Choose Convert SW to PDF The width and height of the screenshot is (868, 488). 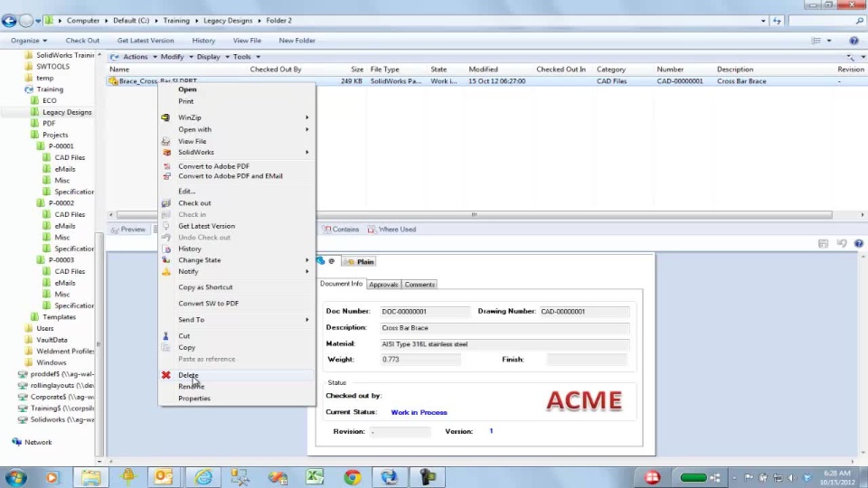coord(208,304)
